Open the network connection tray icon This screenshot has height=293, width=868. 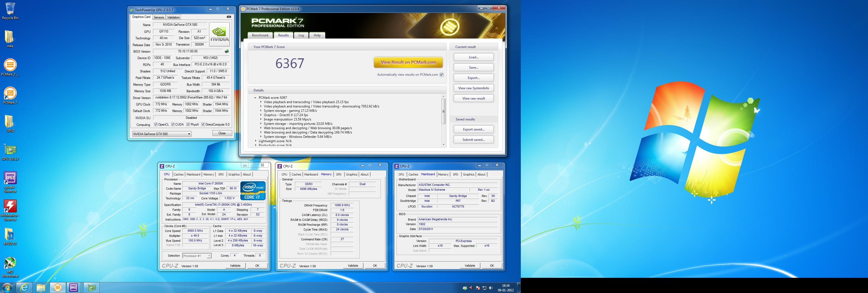484,288
